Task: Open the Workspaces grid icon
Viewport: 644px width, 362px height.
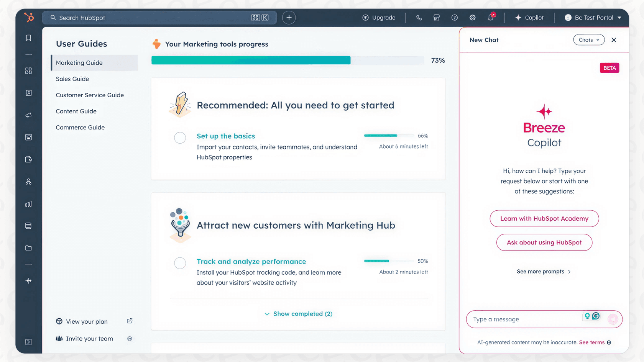Action: pyautogui.click(x=28, y=71)
